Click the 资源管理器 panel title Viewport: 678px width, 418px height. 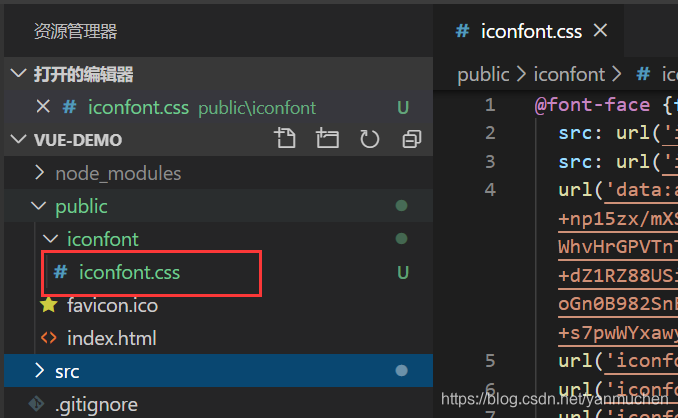point(76,32)
